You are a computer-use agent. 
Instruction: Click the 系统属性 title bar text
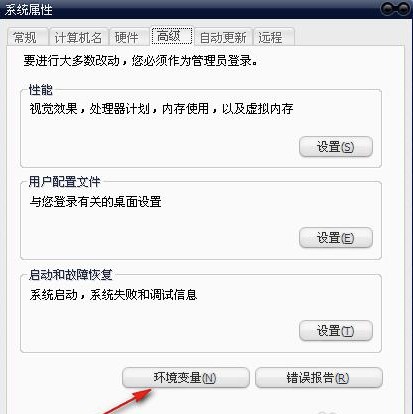point(28,10)
